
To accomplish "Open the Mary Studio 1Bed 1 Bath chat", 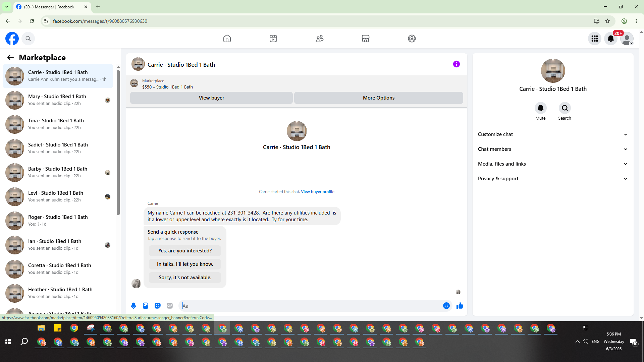I will (x=58, y=100).
